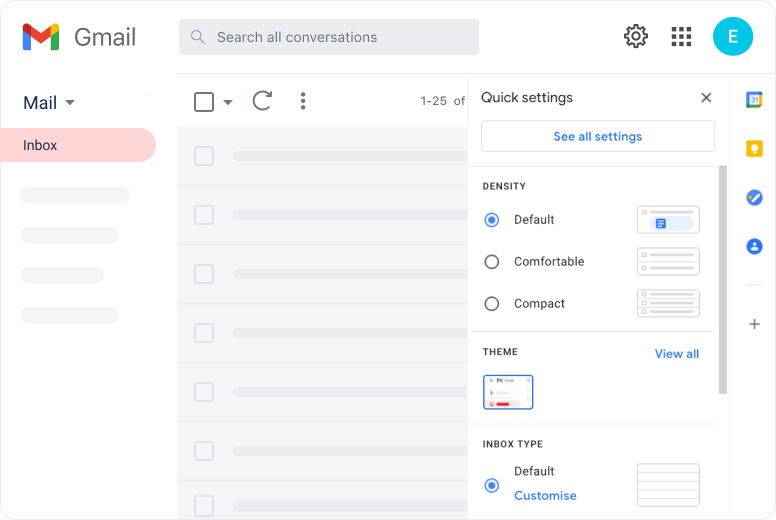This screenshot has width=776, height=520.
Task: Open the Settings gear icon
Action: [635, 37]
